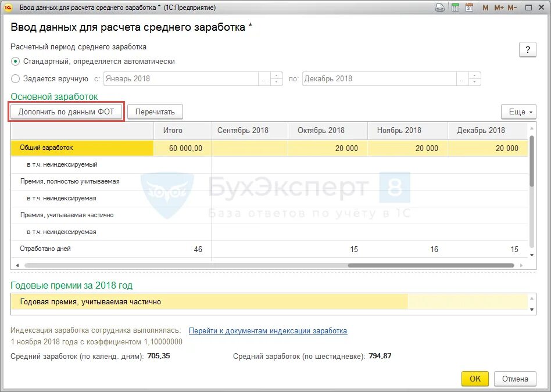The width and height of the screenshot is (551, 392).
Task: Click the Итого column header
Action: click(x=183, y=130)
